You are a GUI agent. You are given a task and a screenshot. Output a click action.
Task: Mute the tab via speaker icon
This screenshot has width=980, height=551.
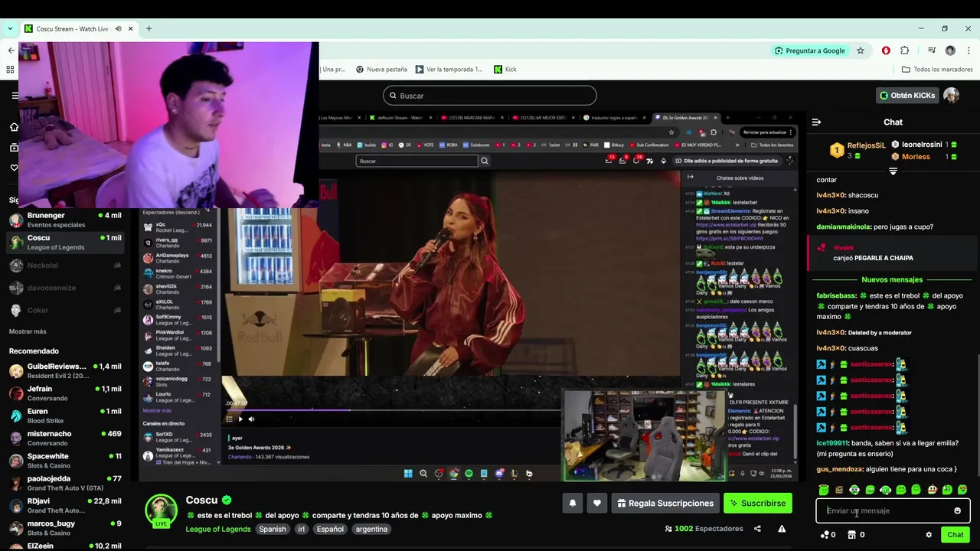click(x=118, y=29)
